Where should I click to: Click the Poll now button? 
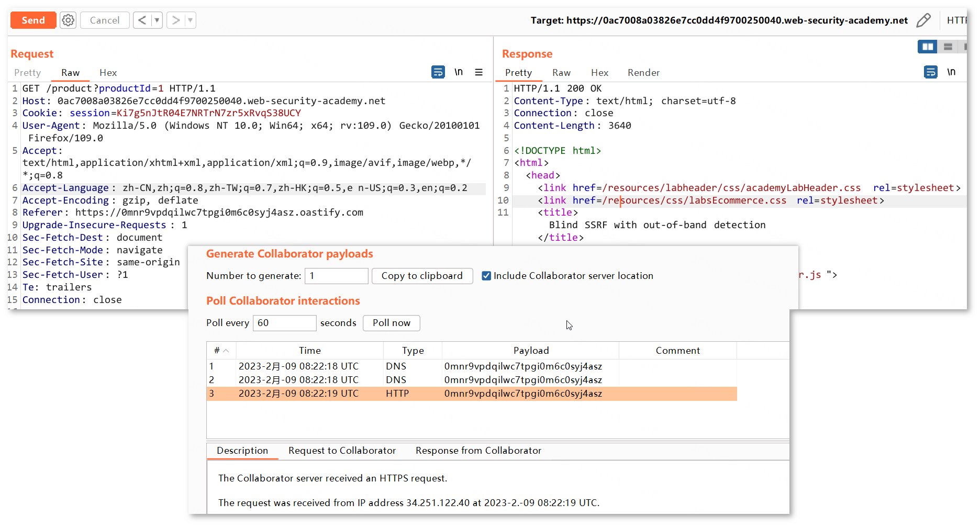[391, 323]
